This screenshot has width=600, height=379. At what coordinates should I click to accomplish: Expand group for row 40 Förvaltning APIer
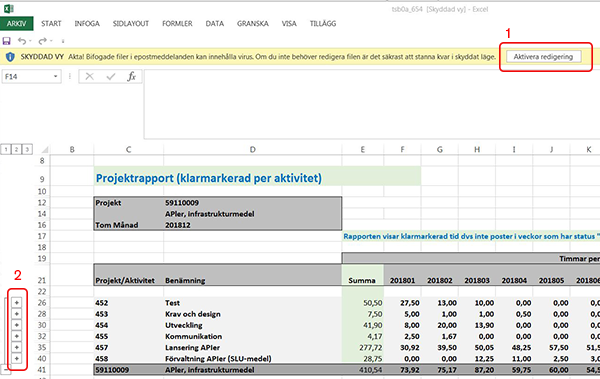16,358
